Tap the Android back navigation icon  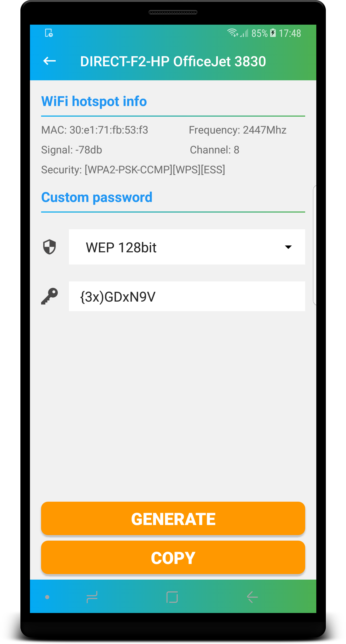pos(252,597)
